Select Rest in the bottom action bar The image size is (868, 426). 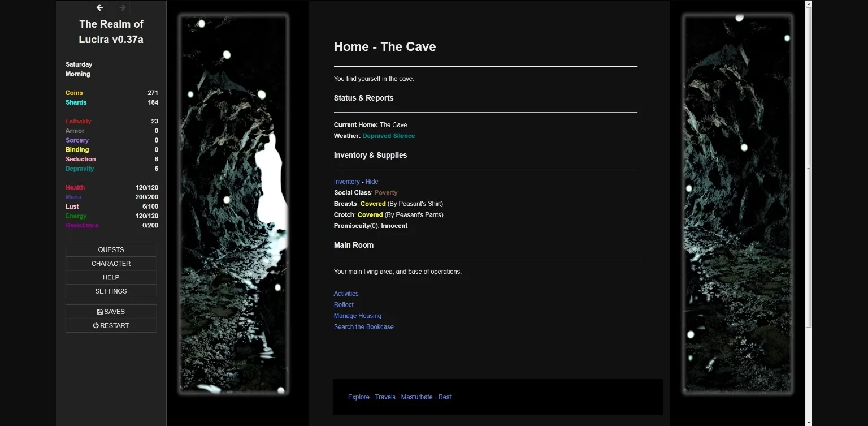pos(445,397)
